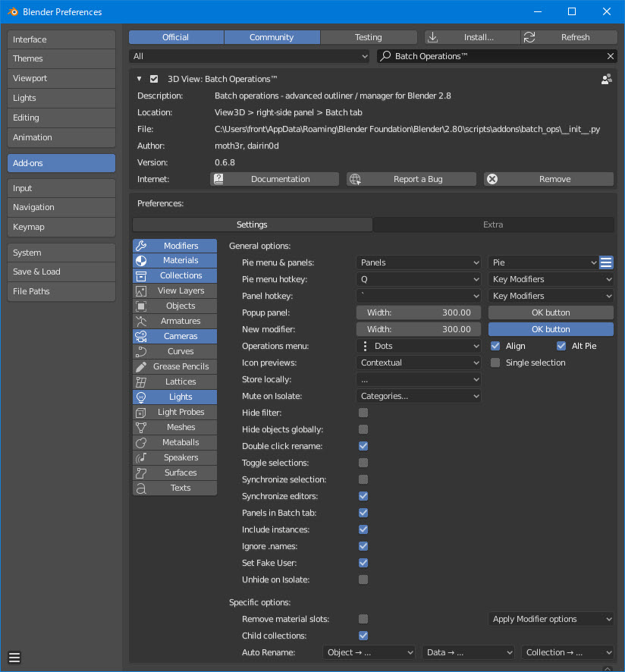Click the Metaballs category icon
625x672 pixels.
pos(141,442)
